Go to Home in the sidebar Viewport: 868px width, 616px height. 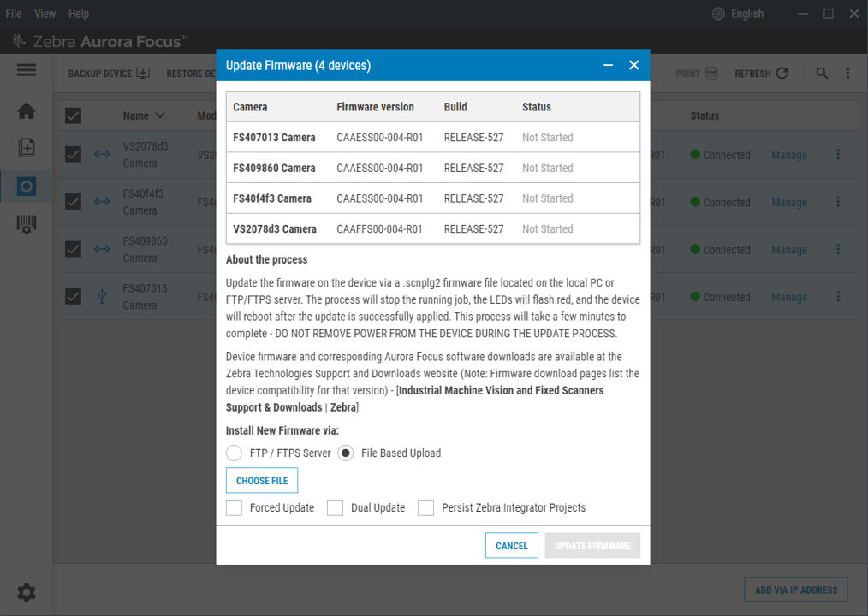(x=26, y=110)
